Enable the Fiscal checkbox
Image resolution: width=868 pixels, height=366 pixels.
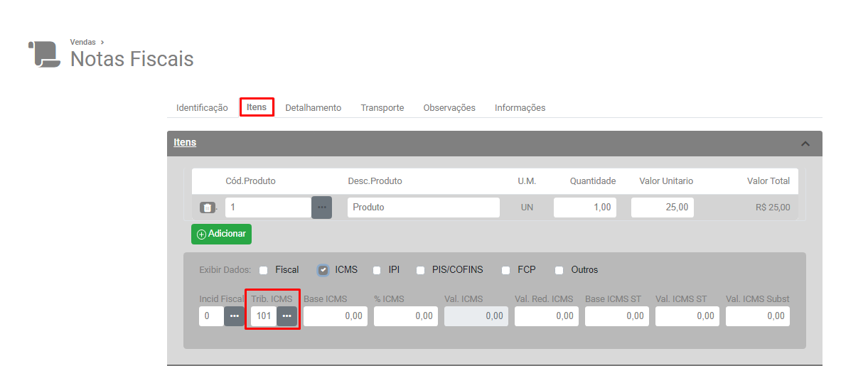[x=264, y=270]
